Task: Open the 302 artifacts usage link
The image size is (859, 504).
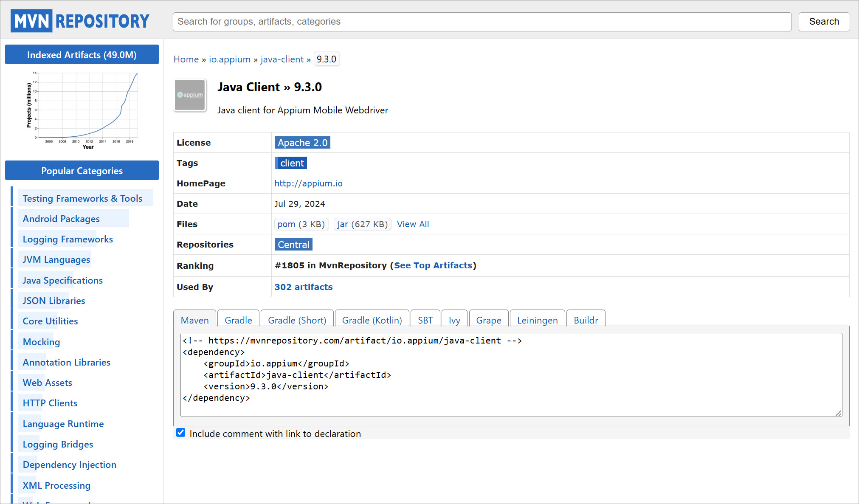Action: pyautogui.click(x=304, y=287)
